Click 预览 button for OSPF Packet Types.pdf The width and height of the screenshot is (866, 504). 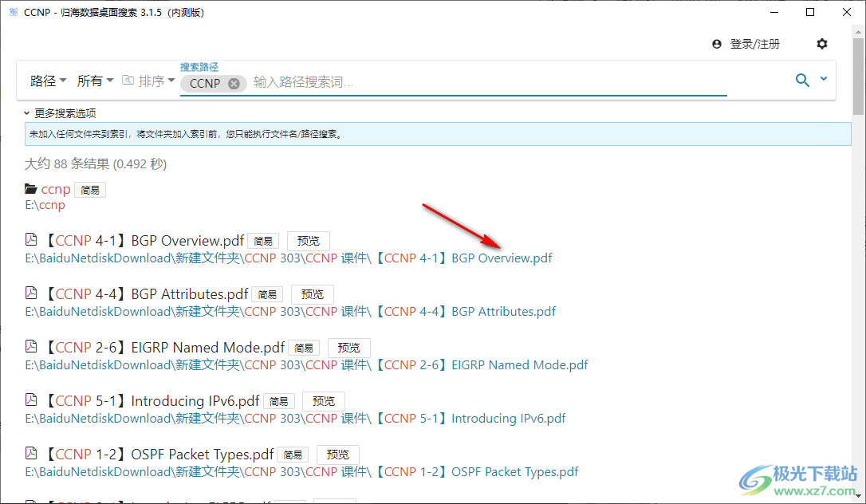coord(338,455)
